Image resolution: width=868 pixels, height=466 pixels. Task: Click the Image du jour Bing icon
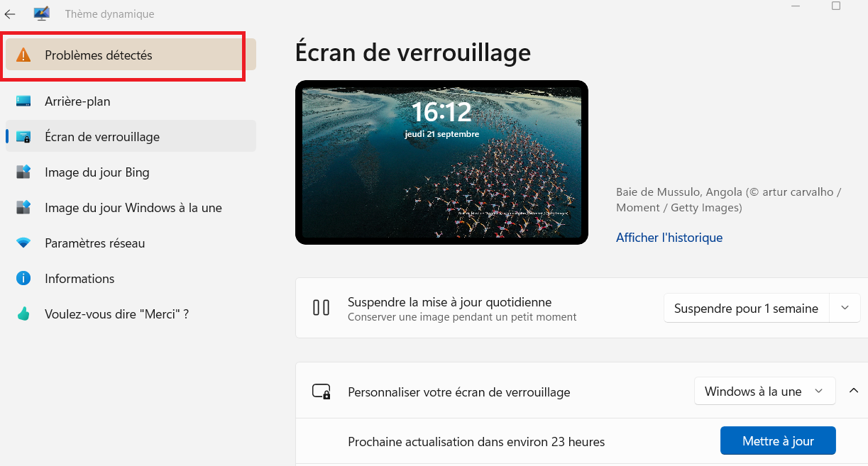click(x=23, y=172)
